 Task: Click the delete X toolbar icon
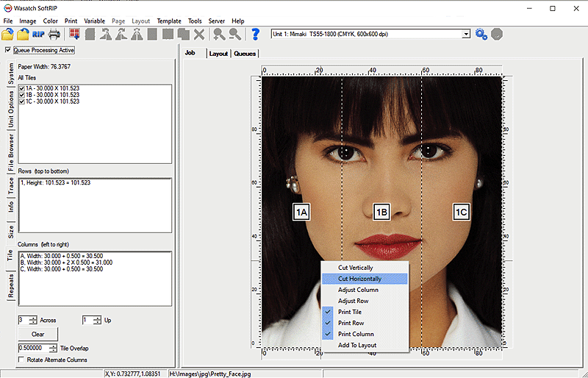tap(199, 34)
